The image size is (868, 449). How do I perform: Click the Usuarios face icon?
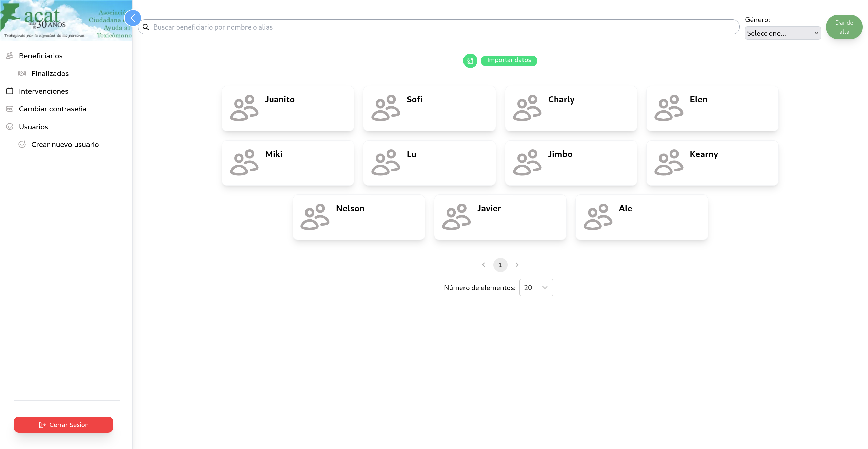(x=10, y=127)
